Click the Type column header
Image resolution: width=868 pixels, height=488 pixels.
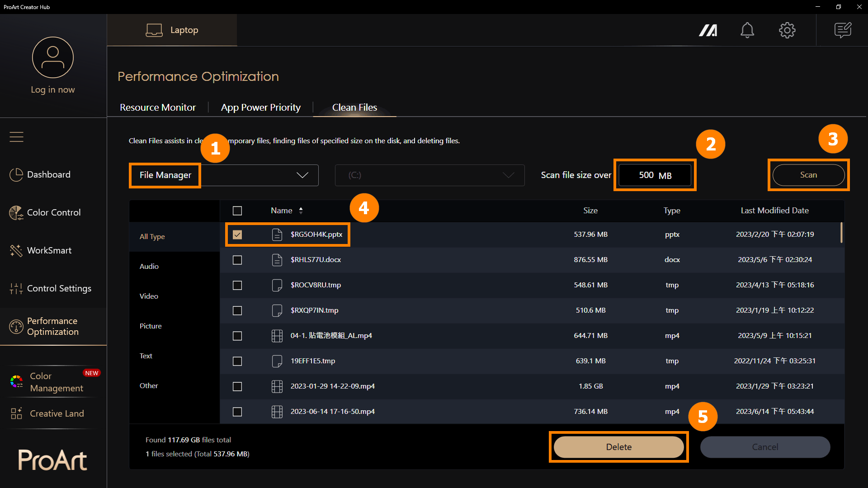(672, 211)
